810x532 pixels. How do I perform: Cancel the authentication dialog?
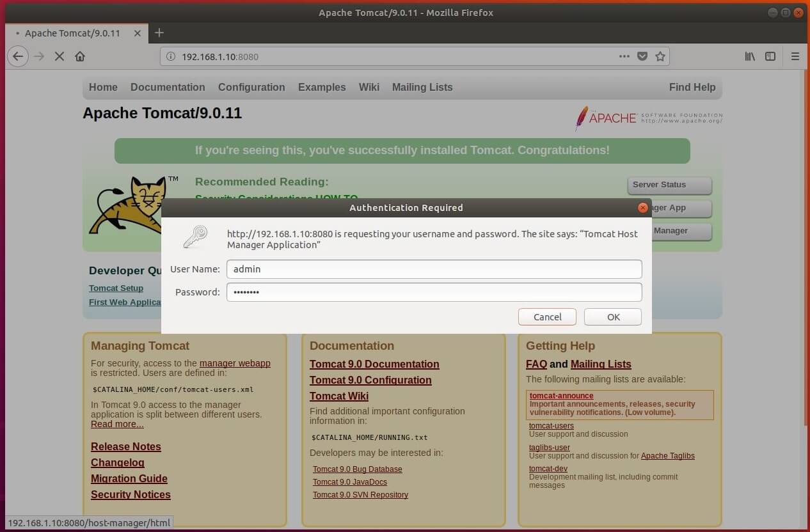coord(547,317)
